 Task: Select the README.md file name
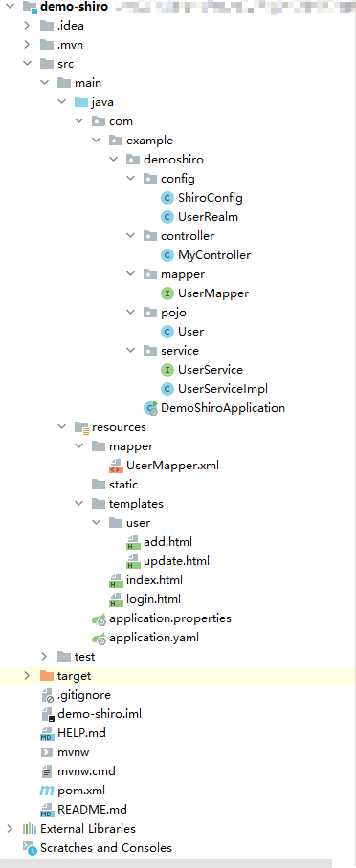[x=92, y=810]
